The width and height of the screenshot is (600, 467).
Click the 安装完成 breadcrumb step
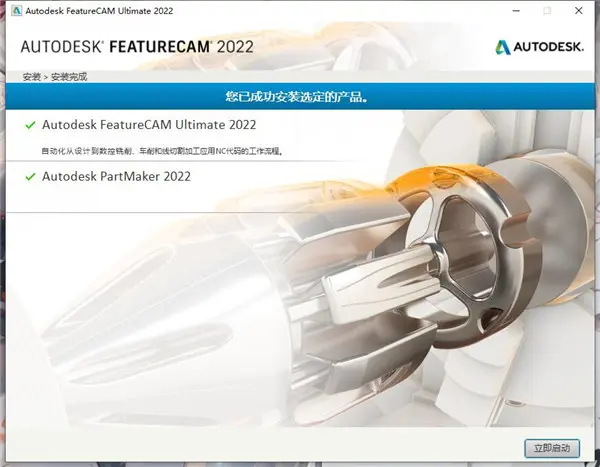tap(69, 77)
